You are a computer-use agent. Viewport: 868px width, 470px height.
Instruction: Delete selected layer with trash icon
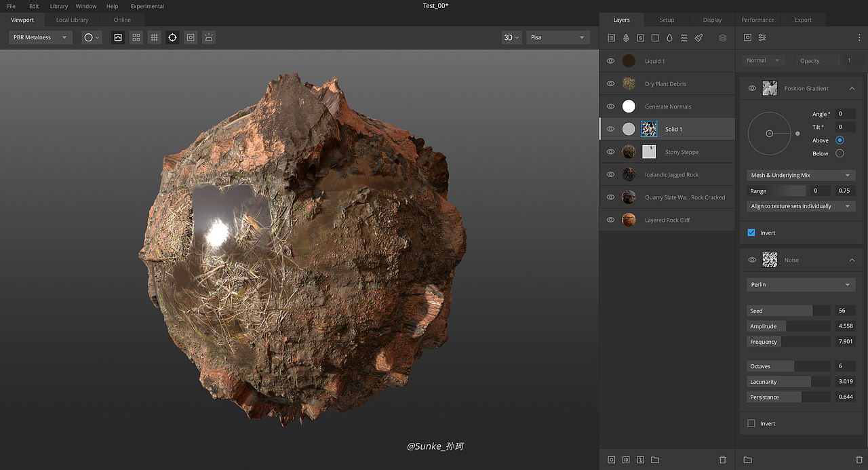click(x=723, y=460)
